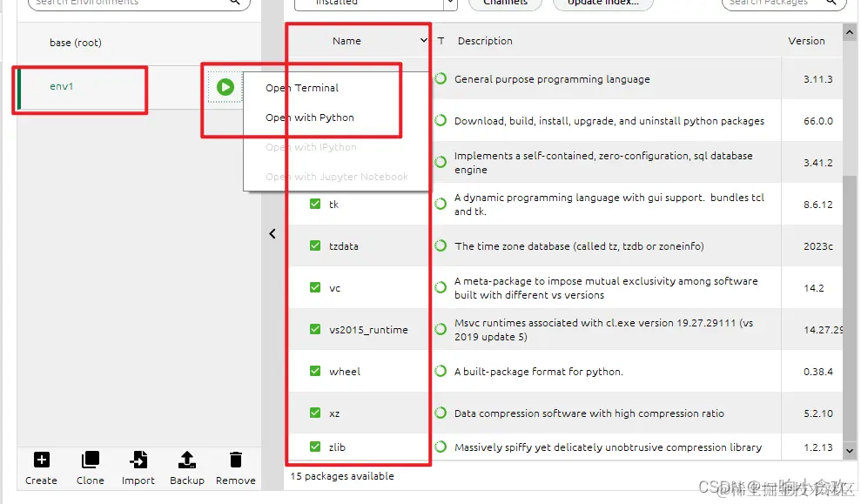861x504 pixels.
Task: Click the Search Environments field
Action: point(139,3)
